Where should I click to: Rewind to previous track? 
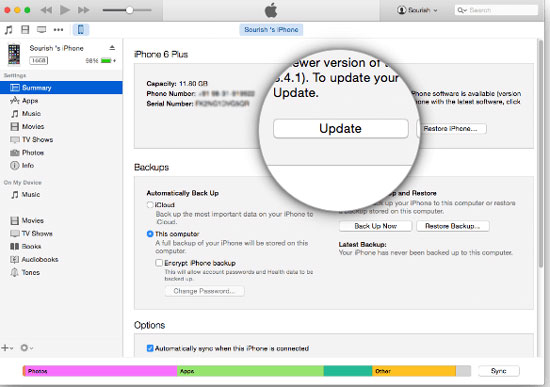(x=46, y=10)
